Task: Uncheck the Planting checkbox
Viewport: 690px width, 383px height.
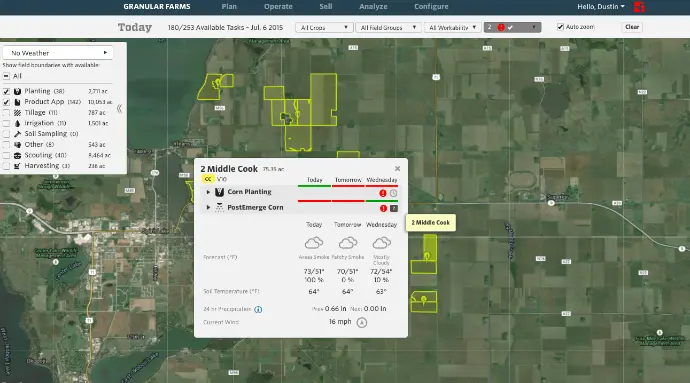Action: click(x=6, y=92)
